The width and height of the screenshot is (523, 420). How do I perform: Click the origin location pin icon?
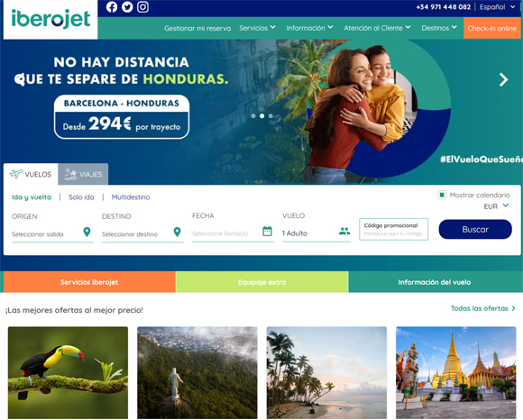click(x=87, y=232)
